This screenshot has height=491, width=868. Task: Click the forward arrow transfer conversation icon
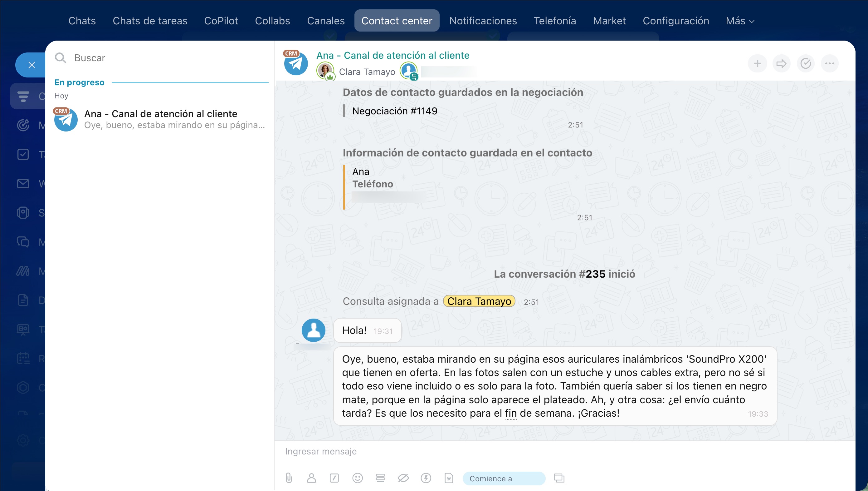781,63
